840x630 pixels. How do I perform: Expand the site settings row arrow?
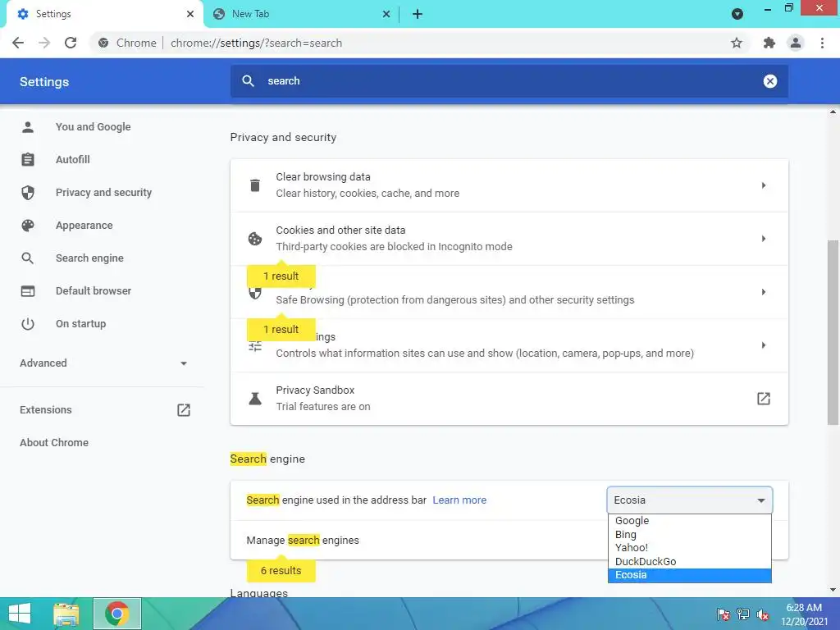tap(764, 345)
